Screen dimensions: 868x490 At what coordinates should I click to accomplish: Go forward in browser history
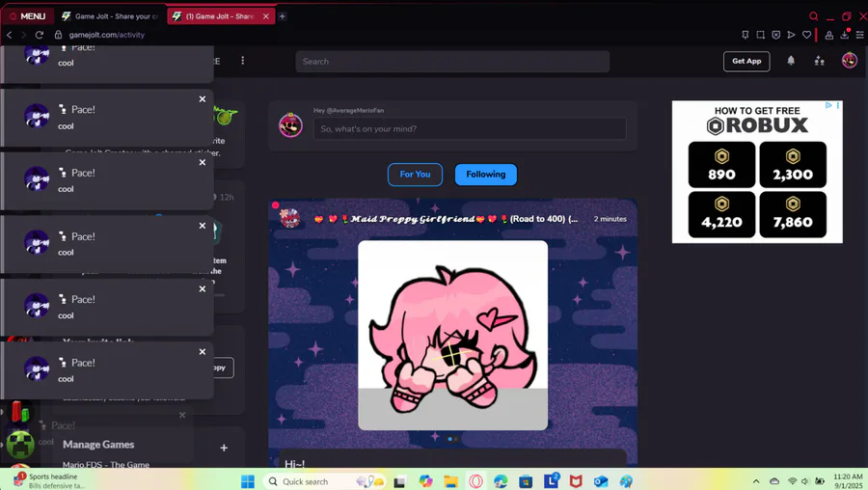pyautogui.click(x=24, y=35)
